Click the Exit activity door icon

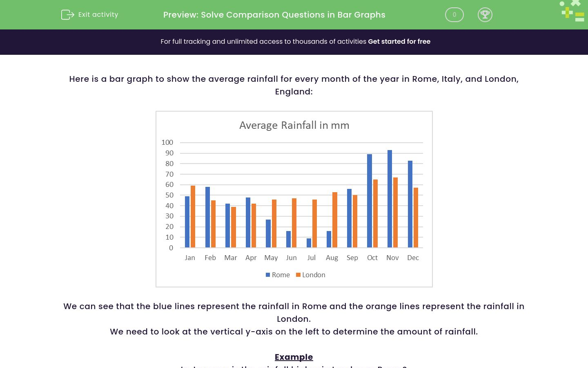[67, 14]
